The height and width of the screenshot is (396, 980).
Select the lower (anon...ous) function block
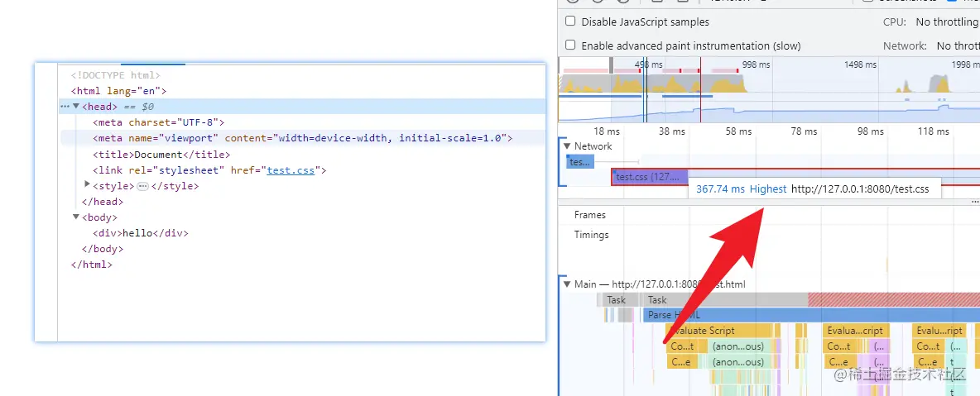coord(738,361)
